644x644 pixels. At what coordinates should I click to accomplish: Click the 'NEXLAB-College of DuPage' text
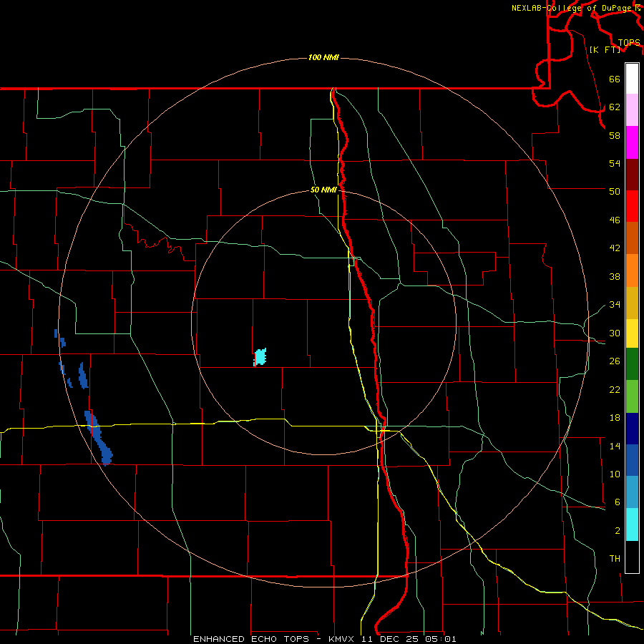coord(572,8)
